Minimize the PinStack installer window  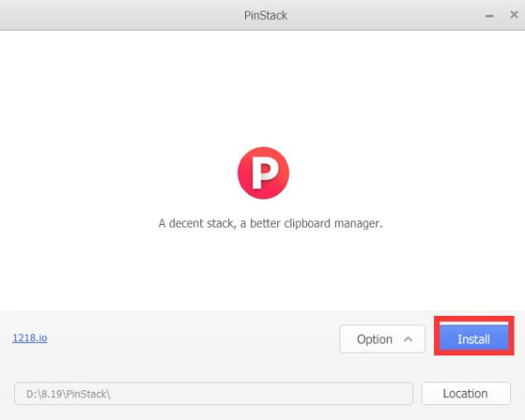click(486, 15)
